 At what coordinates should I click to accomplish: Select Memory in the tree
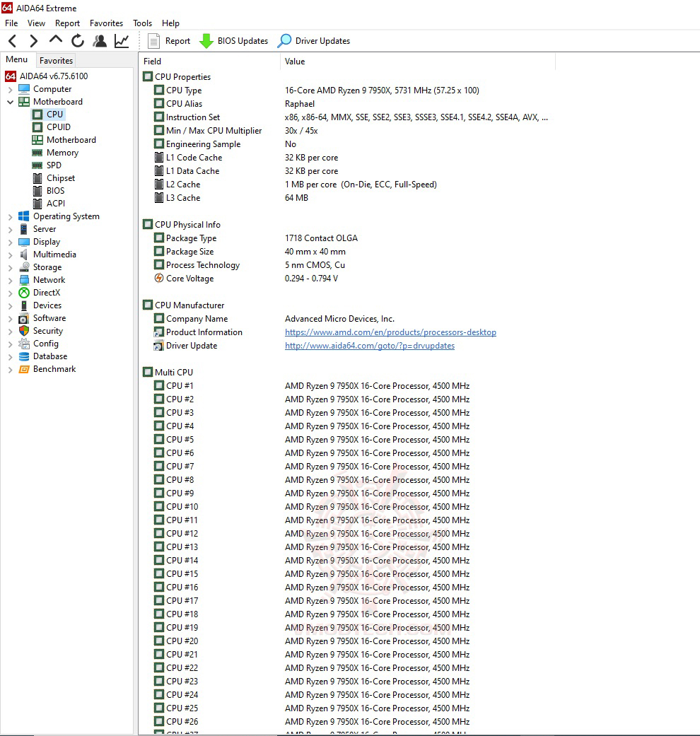pyautogui.click(x=62, y=153)
